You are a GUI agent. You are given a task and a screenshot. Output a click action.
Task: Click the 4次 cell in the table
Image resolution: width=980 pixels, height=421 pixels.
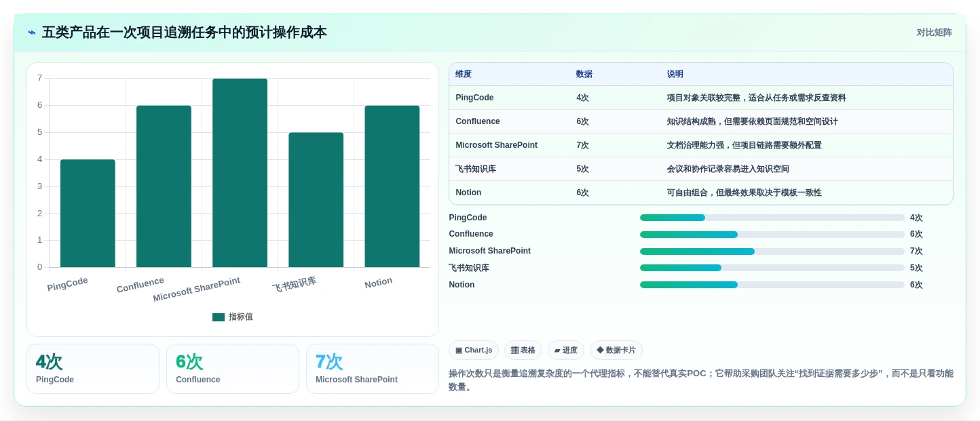click(x=582, y=98)
